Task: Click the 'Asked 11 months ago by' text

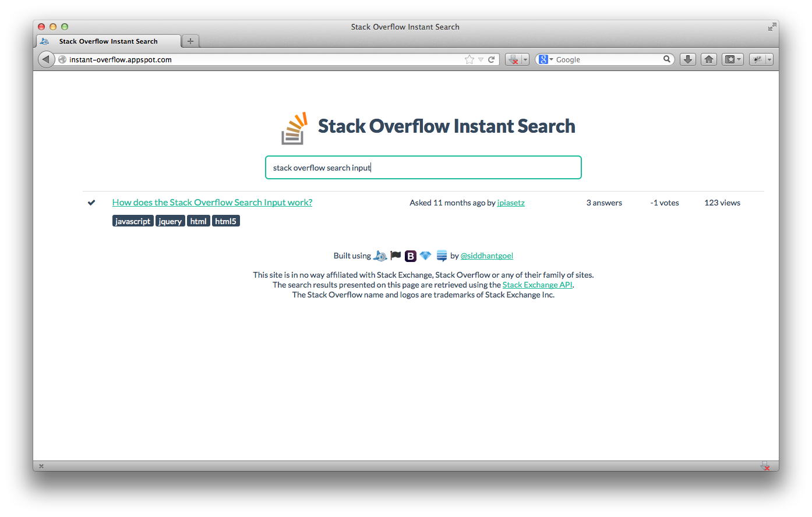Action: point(453,203)
